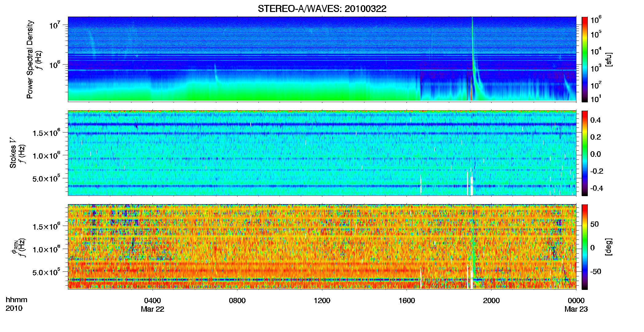Select the 1200 time tick label
Viewport: 644px width, 332px height.
pos(322,301)
